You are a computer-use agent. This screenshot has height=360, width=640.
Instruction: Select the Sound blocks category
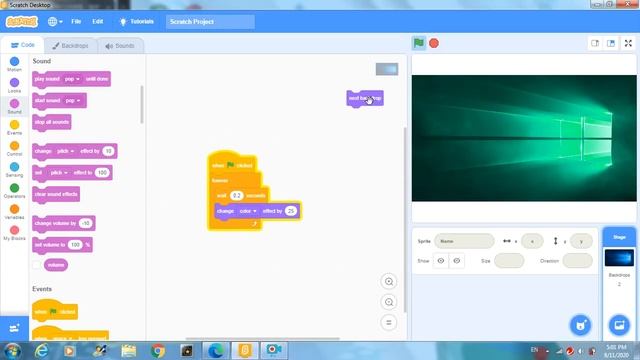[x=14, y=106]
